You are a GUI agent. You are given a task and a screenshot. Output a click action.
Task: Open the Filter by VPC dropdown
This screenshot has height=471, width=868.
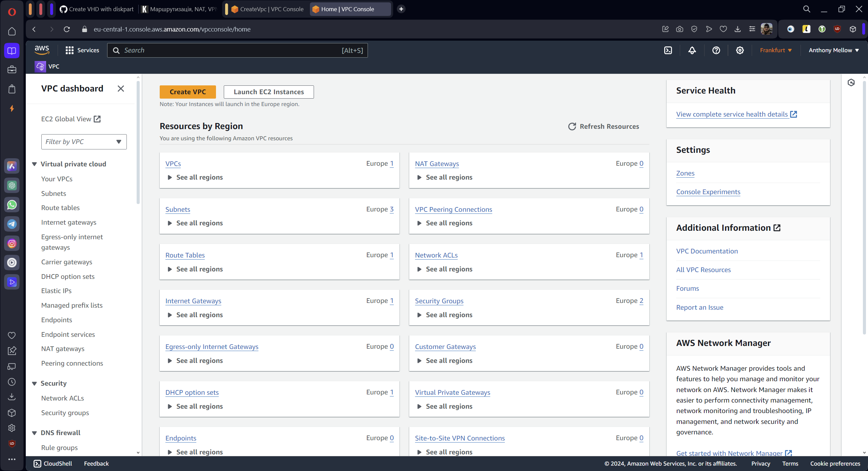(x=84, y=142)
